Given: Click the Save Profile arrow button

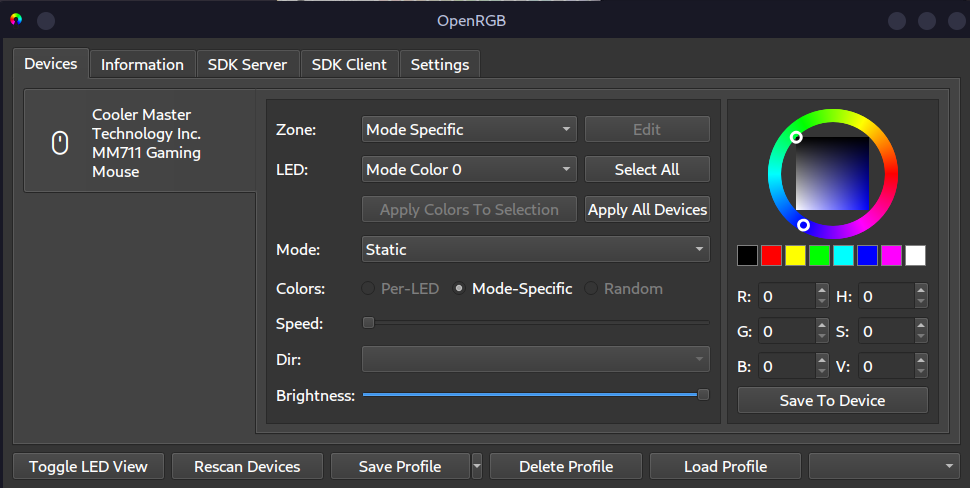Looking at the screenshot, I should (x=477, y=466).
